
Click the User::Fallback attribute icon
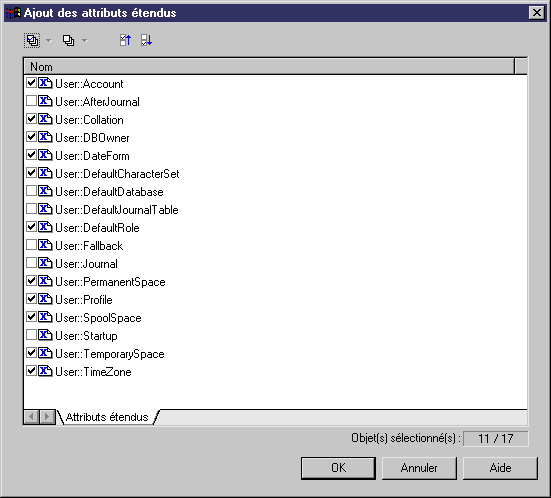[x=45, y=245]
